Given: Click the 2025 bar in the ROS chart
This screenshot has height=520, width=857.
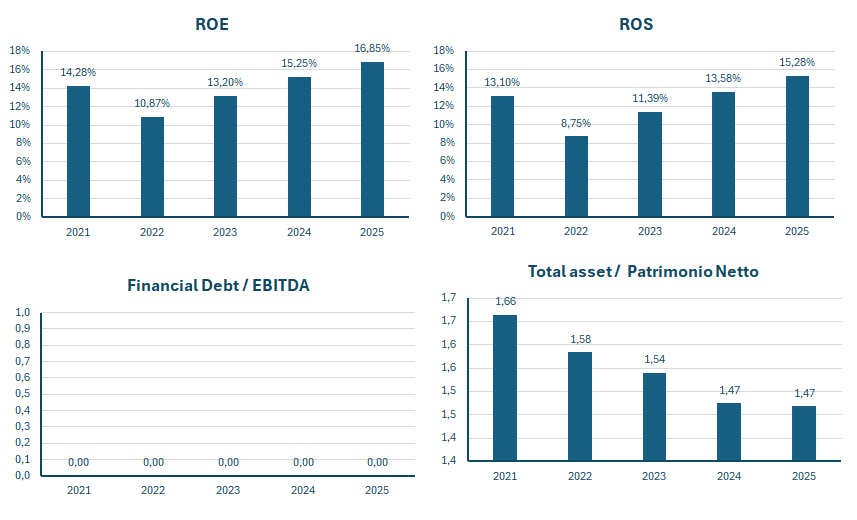Looking at the screenshot, I should coord(797,147).
